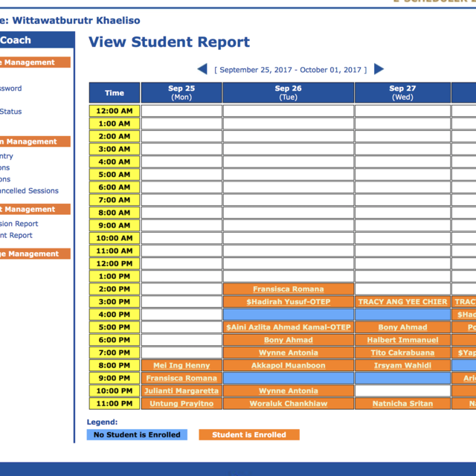Open $Aini Azlita Ahmad Kamal-OTEP session
Screen dimensions: 476x476
288,327
